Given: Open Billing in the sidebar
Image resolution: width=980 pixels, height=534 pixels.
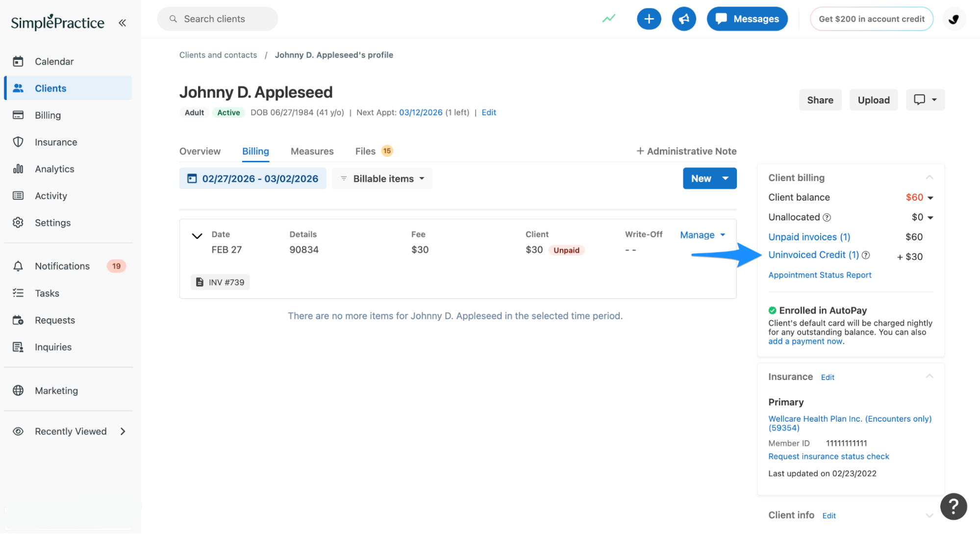Looking at the screenshot, I should (x=48, y=115).
